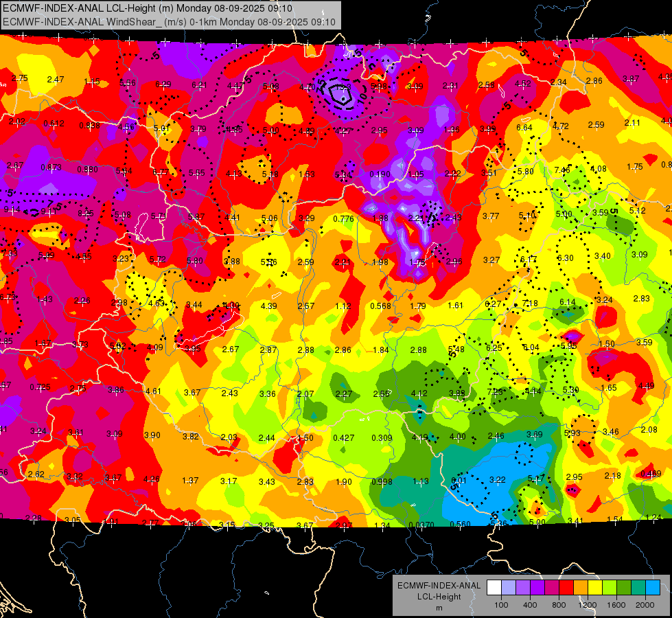Click the '400' label in the legend scale
This screenshot has height=618, width=672.
530,605
